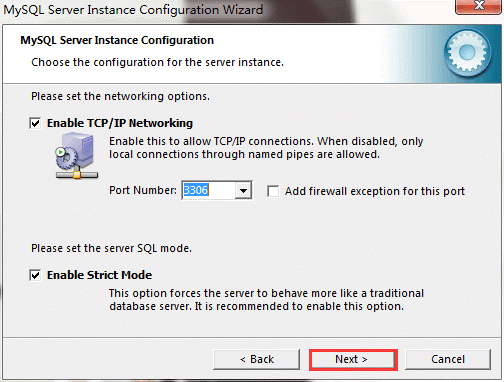Click the gear icon in the header banner
Viewport: 504px width, 382px height.
pyautogui.click(x=467, y=52)
